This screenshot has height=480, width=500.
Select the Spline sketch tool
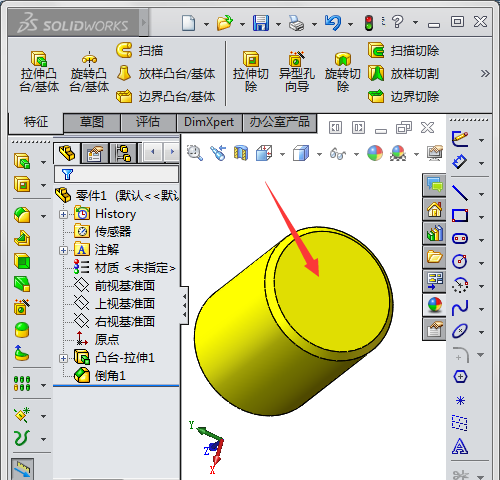tap(460, 308)
